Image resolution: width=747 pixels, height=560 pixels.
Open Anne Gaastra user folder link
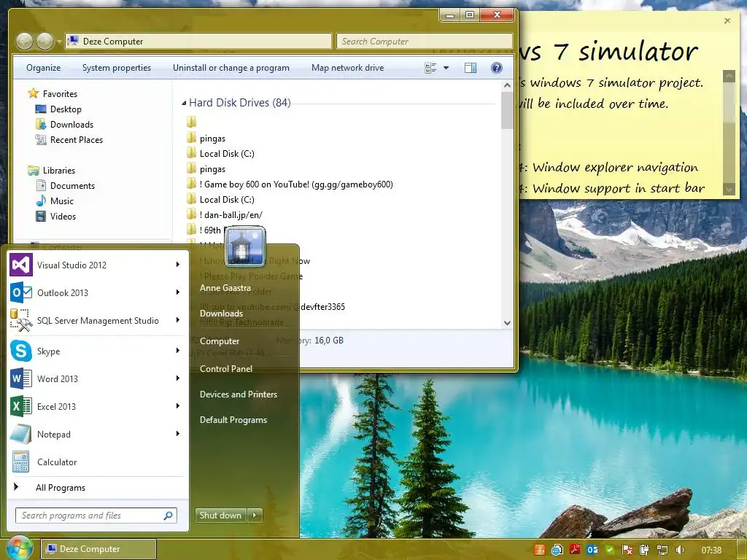225,287
